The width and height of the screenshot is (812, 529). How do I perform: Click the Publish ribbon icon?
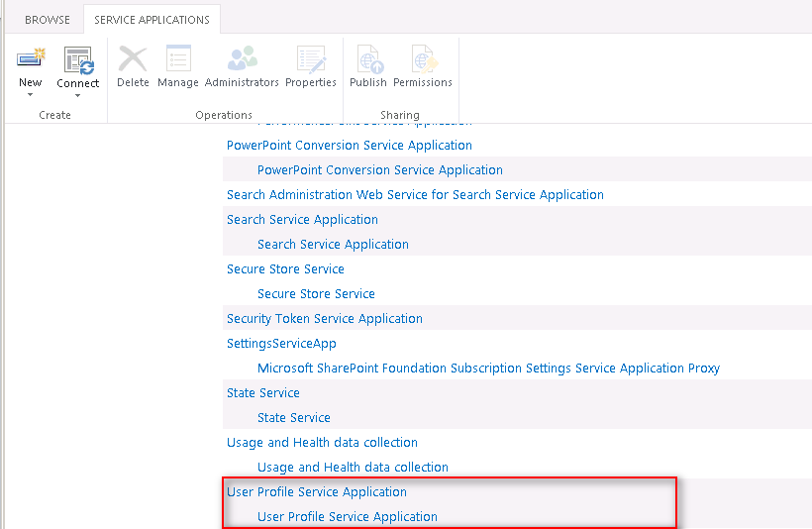pos(368,58)
